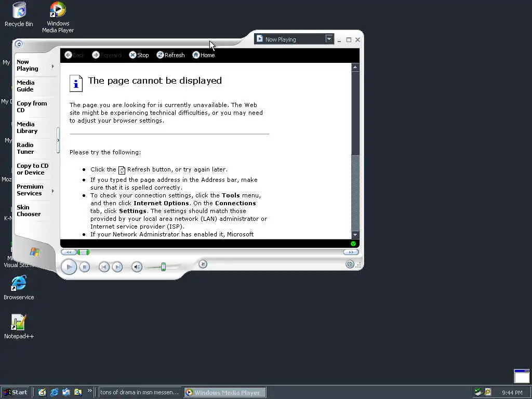Switch to 'tons of drama in msn messen...' taskbar button
The height and width of the screenshot is (399, 532).
[x=140, y=392]
